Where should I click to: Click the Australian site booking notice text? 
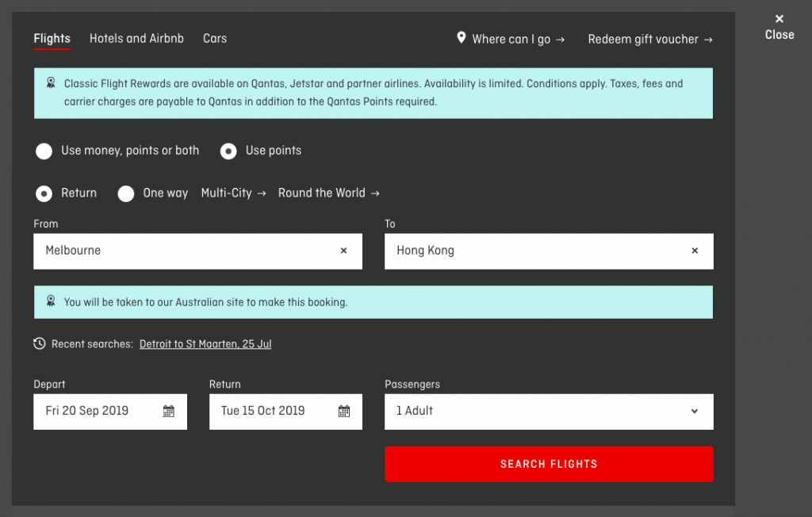tap(206, 302)
